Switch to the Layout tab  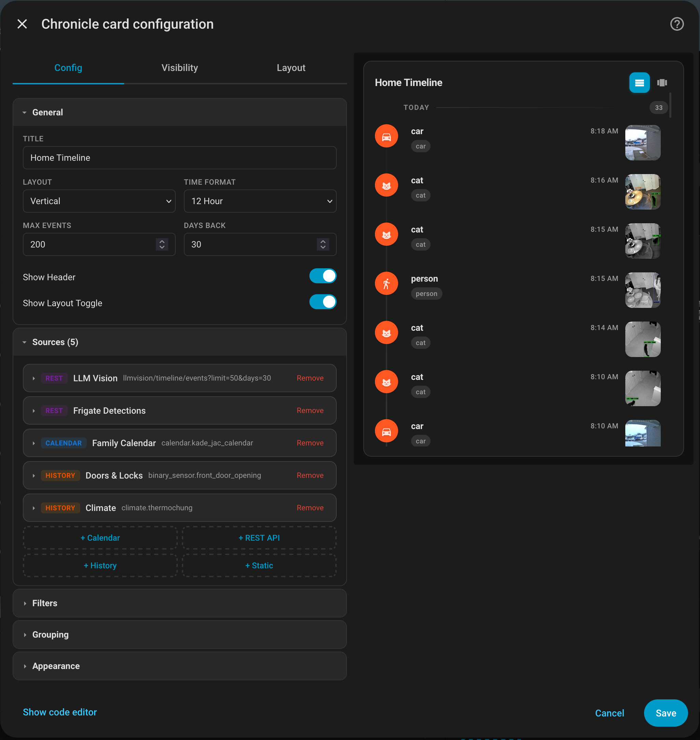(x=291, y=68)
